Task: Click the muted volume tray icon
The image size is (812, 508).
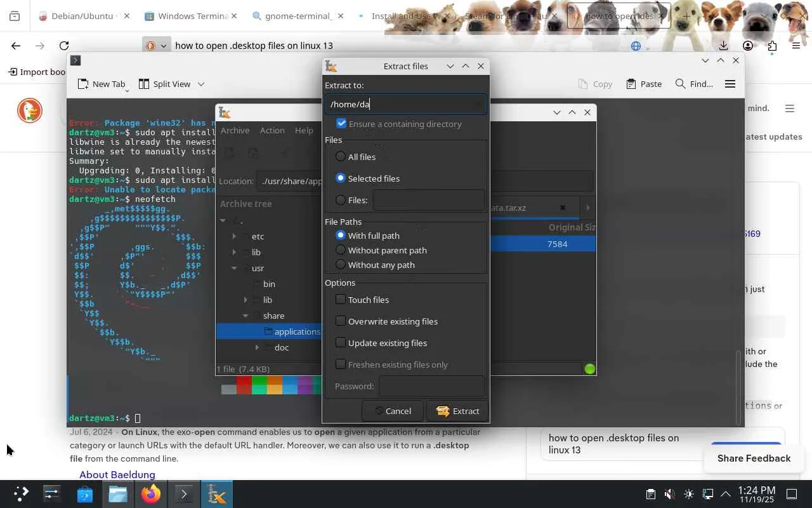Action: click(669, 494)
